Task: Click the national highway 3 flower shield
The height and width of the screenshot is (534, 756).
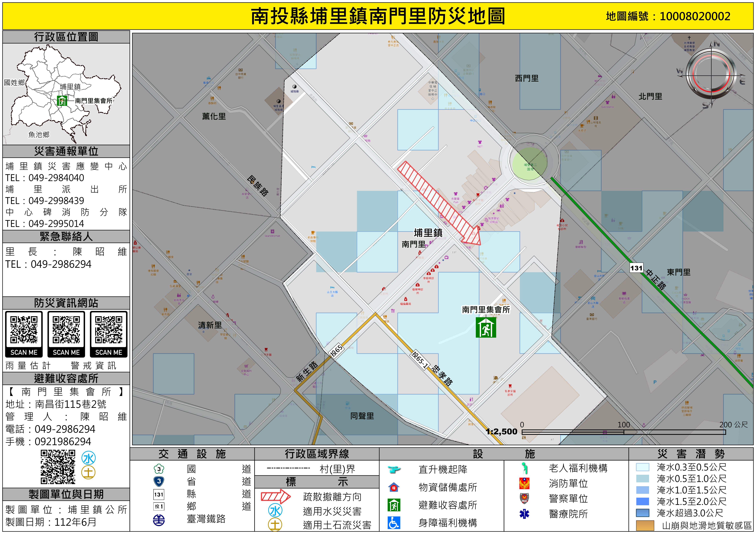Action: [159, 469]
